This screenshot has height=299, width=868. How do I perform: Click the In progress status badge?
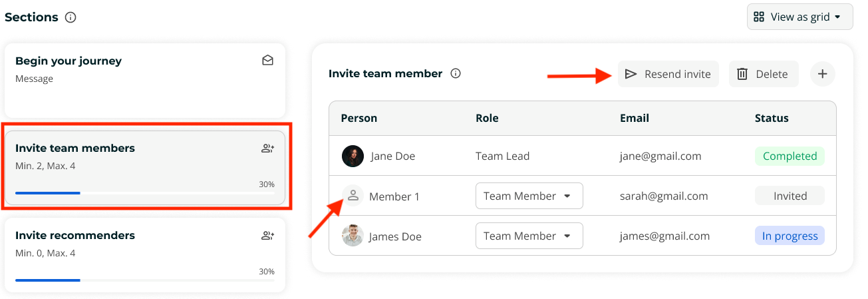click(x=790, y=236)
